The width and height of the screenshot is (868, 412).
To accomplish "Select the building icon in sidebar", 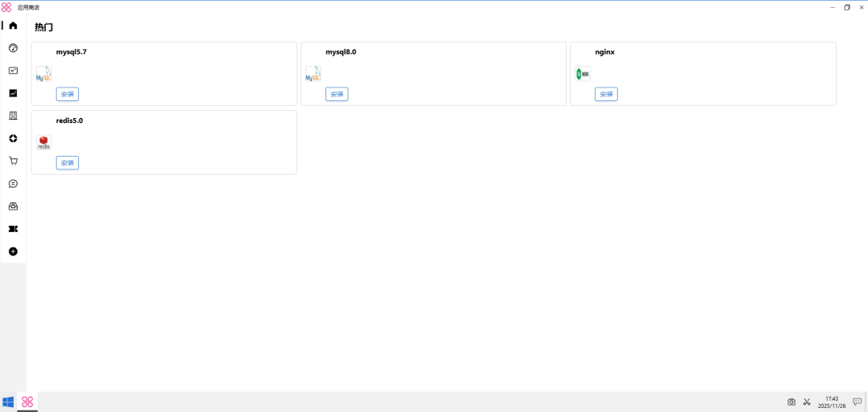I will (13, 116).
